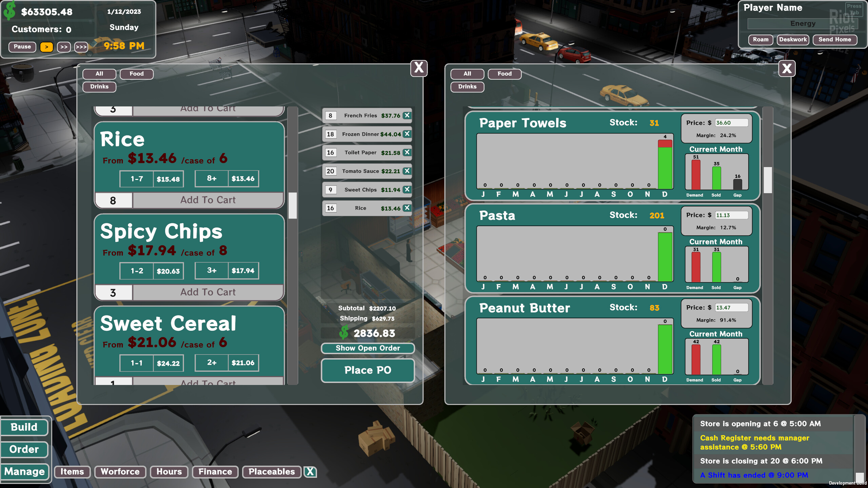868x488 pixels.
Task: Show the open order
Action: tap(368, 348)
